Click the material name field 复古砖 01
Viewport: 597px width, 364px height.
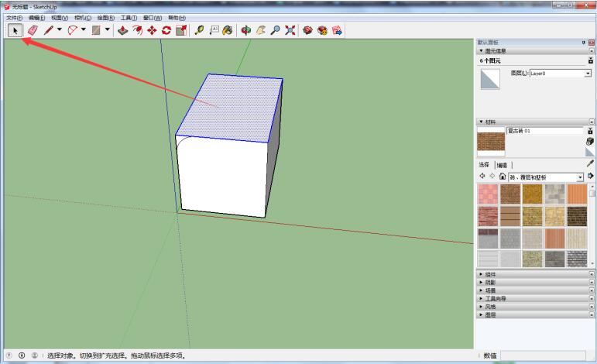pyautogui.click(x=544, y=131)
